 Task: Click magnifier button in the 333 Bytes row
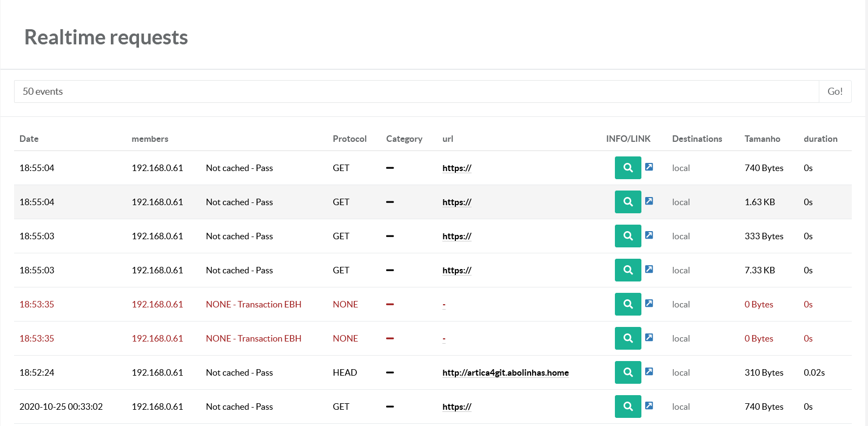(628, 236)
